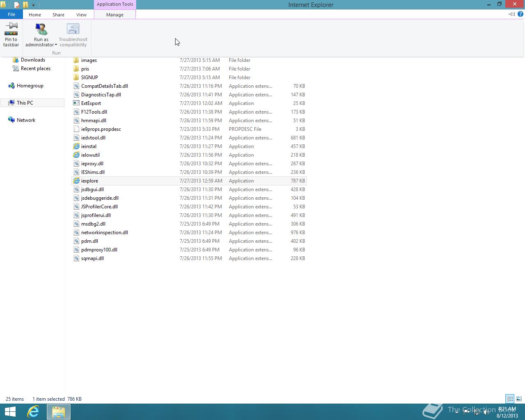Click the pin ribbon icon beside the Help button
Screen dimensions: 525x420
click(512, 14)
